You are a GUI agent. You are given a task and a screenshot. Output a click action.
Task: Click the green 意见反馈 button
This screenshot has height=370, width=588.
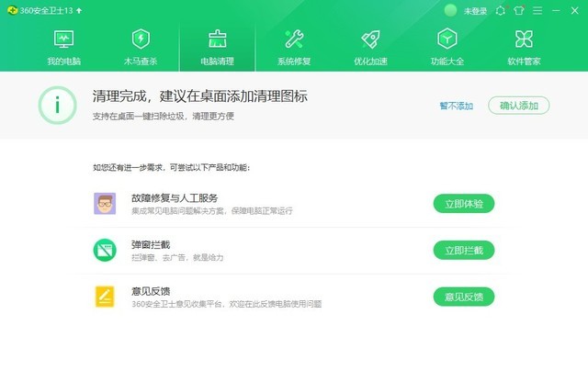tap(463, 297)
